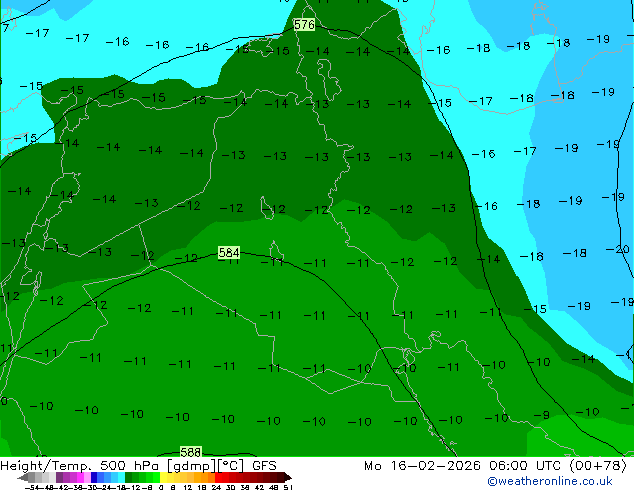Click the 576 height contour label

pos(304,25)
